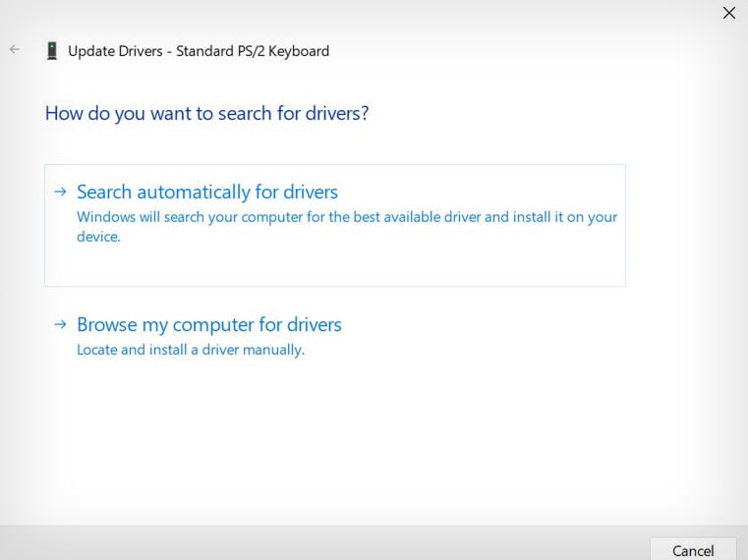Close the Update Drivers dialog
This screenshot has height=560, width=748.
point(729,13)
